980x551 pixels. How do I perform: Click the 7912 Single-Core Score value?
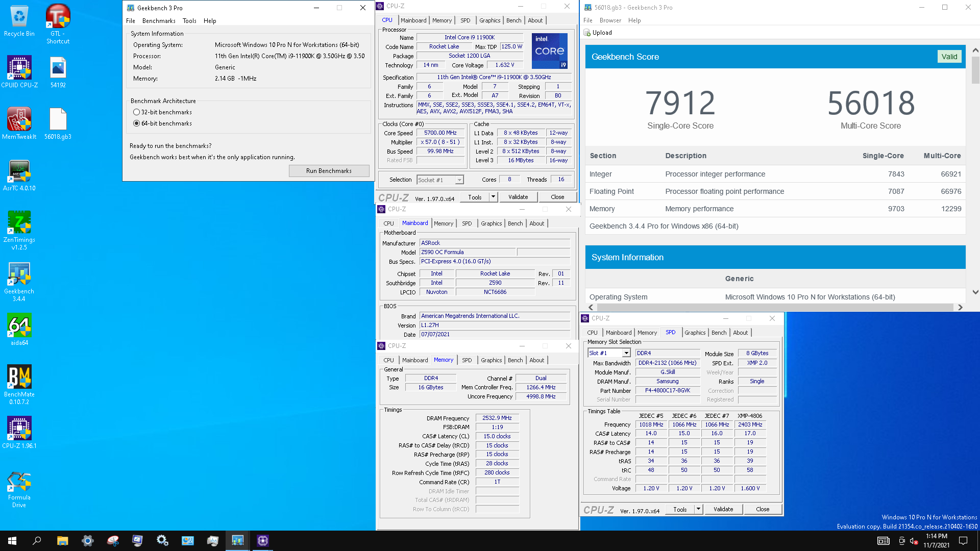pyautogui.click(x=680, y=103)
